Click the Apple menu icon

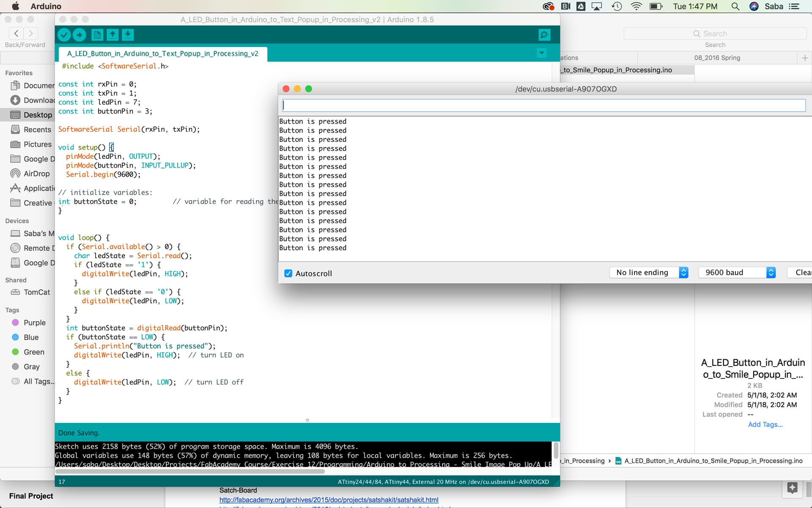pyautogui.click(x=16, y=6)
